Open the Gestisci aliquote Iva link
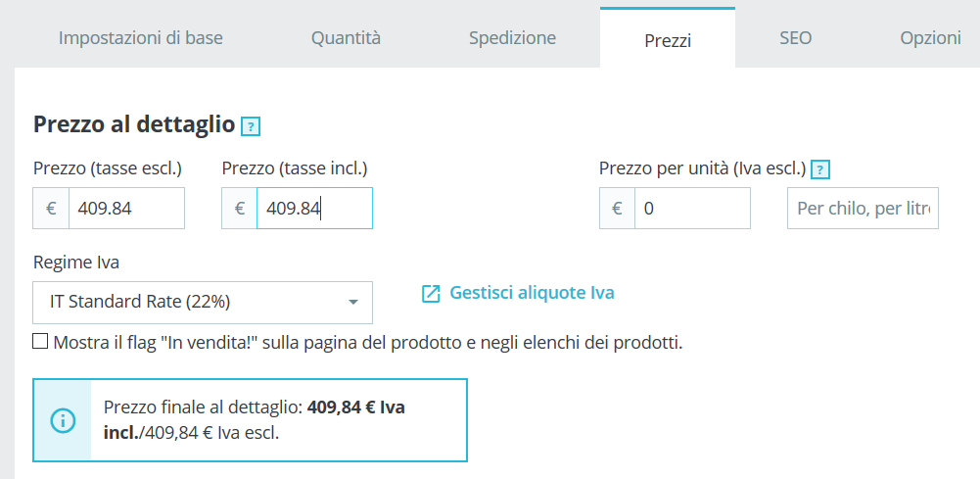 (532, 293)
